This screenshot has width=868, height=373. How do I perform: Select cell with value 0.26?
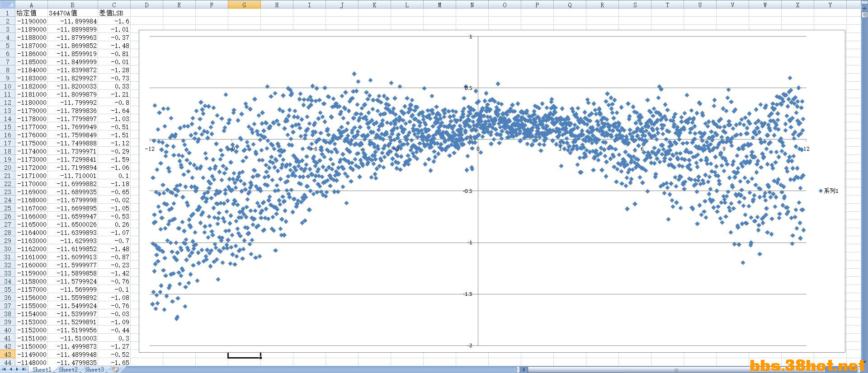click(114, 224)
